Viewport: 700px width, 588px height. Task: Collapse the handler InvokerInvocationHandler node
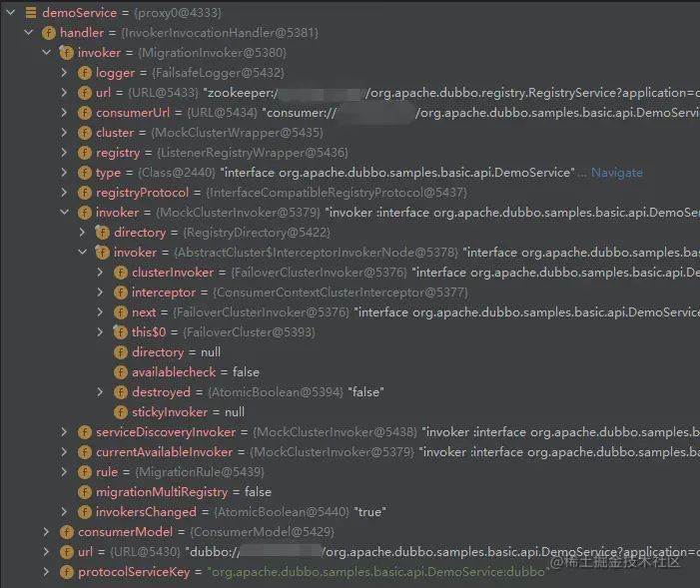[x=29, y=32]
